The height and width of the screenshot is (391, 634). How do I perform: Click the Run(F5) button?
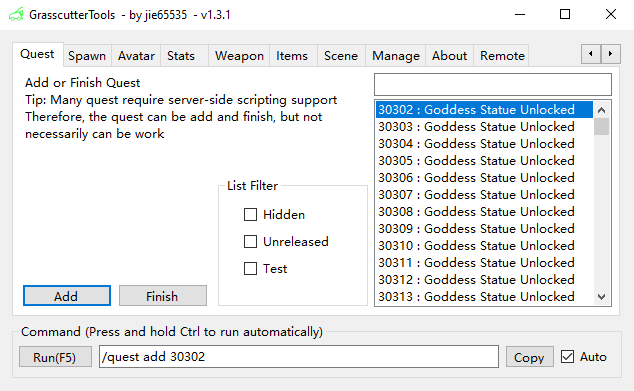tap(55, 357)
